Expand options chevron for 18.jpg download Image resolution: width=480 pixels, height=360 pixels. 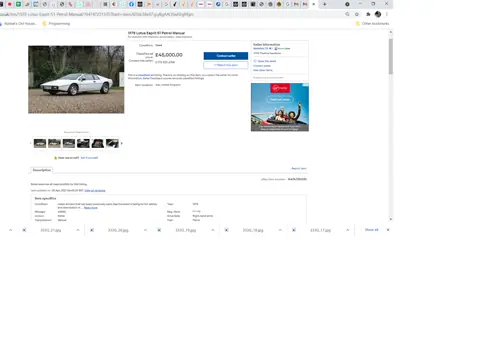pos(280,230)
